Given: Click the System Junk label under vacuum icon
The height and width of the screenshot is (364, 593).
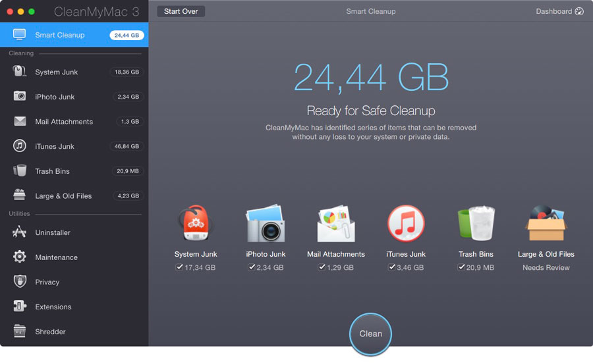Looking at the screenshot, I should pos(196,254).
